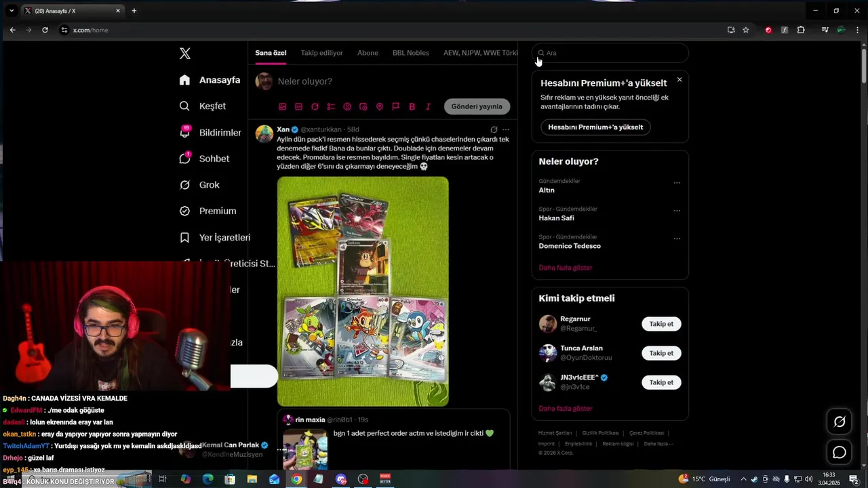Open the emoji picker in composer
Image resolution: width=868 pixels, height=488 pixels.
[347, 106]
